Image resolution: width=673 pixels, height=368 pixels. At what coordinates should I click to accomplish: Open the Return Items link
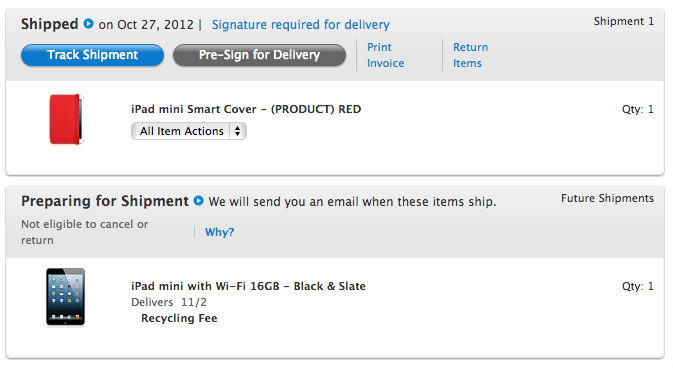(470, 55)
